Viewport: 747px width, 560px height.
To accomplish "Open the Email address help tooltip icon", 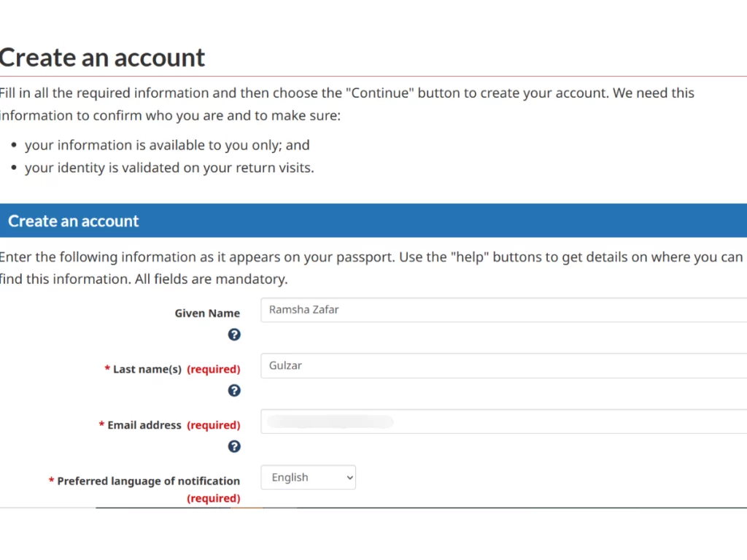I will click(233, 446).
